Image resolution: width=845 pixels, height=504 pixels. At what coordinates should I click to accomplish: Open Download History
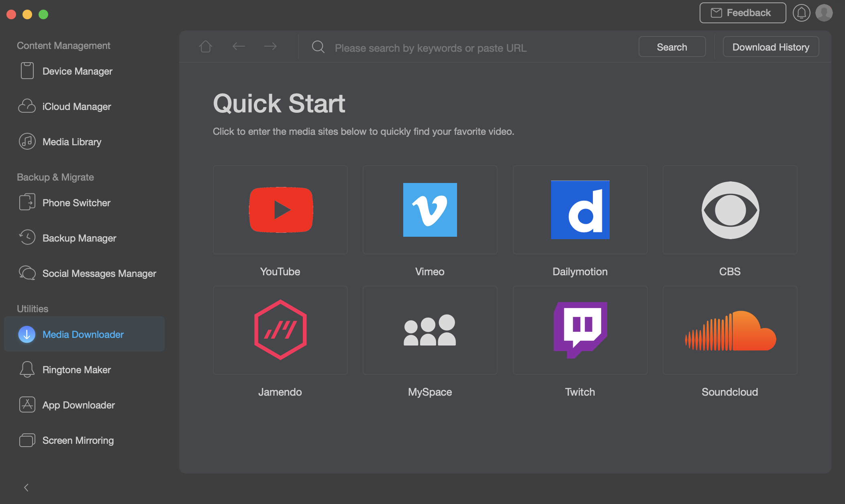771,47
